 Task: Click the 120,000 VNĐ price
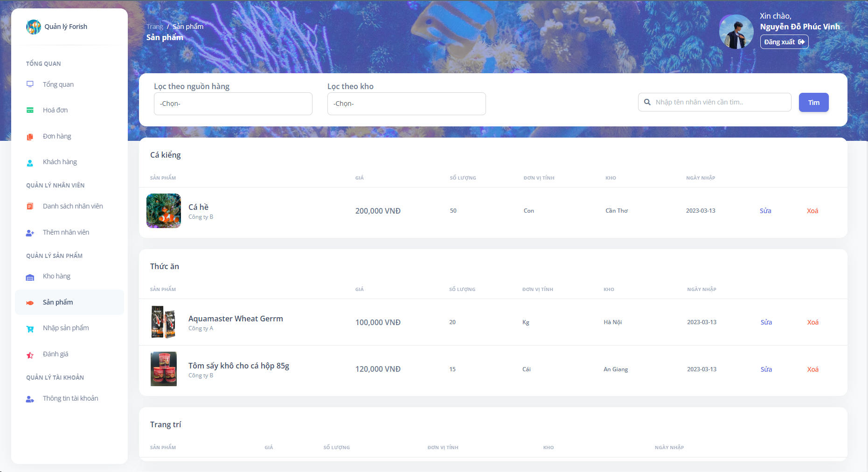tap(378, 369)
